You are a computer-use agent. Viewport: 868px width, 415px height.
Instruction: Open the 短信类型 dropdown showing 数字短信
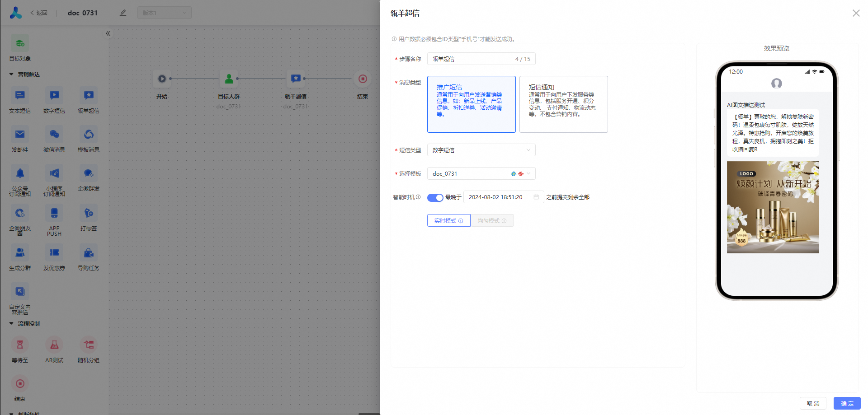pos(481,150)
